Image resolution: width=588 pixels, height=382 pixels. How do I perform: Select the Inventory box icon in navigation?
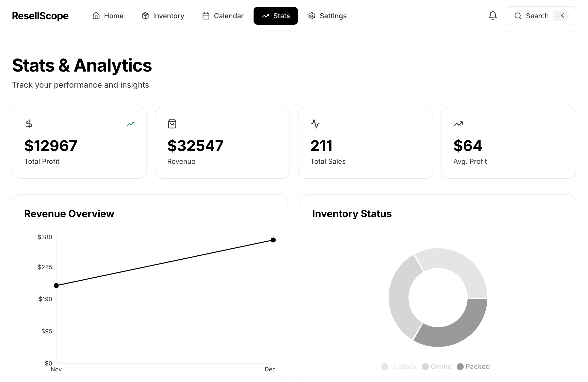145,16
